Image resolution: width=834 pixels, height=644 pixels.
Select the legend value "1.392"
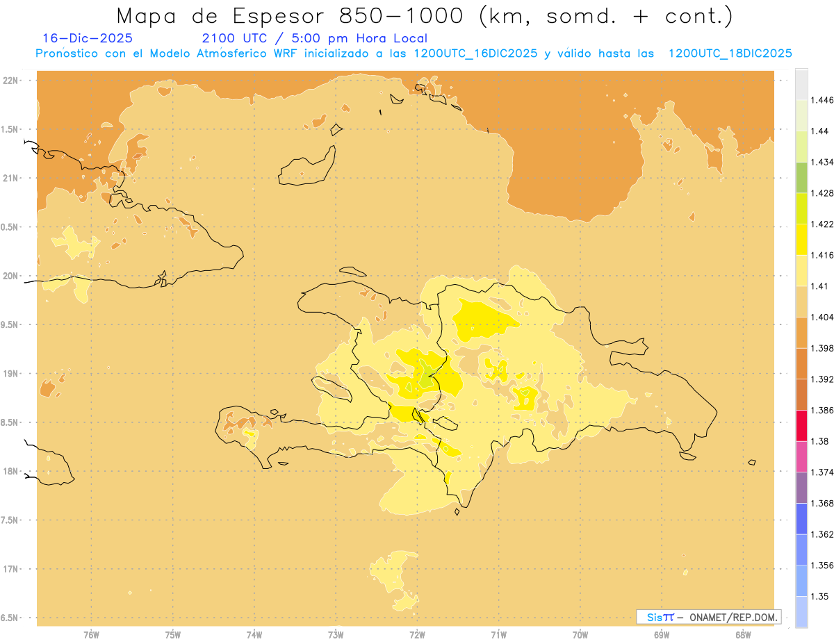click(x=822, y=379)
